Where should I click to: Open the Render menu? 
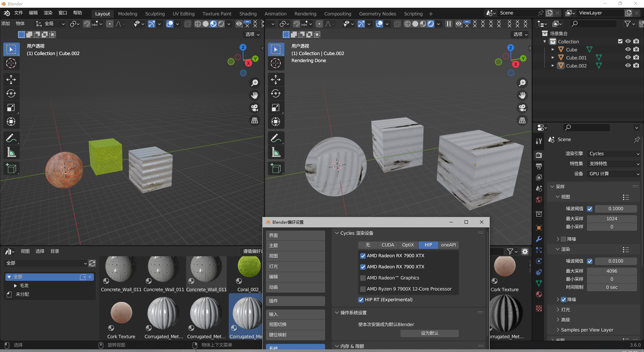pos(48,13)
